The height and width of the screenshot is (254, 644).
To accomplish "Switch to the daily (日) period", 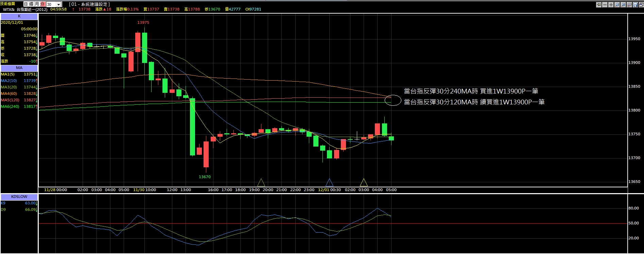I will pos(26,4).
